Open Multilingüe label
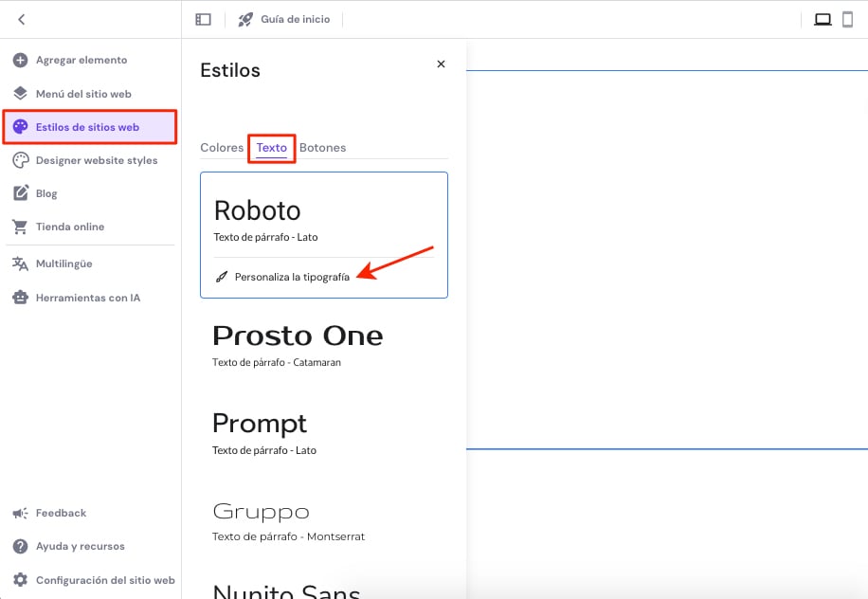Image resolution: width=868 pixels, height=599 pixels. coord(64,263)
